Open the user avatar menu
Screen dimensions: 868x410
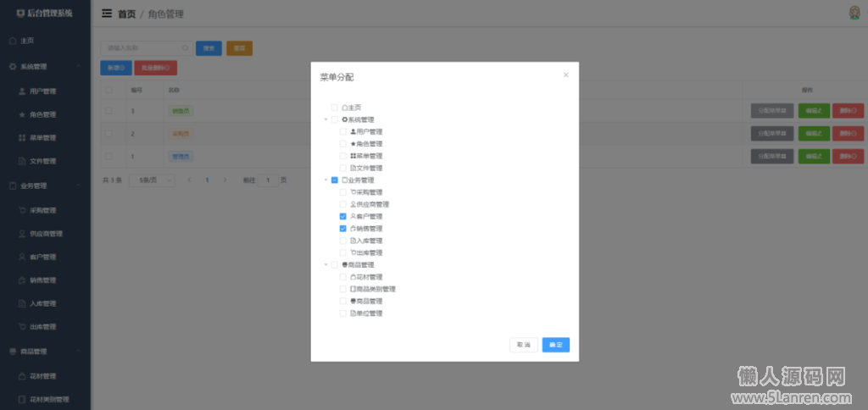[x=854, y=13]
